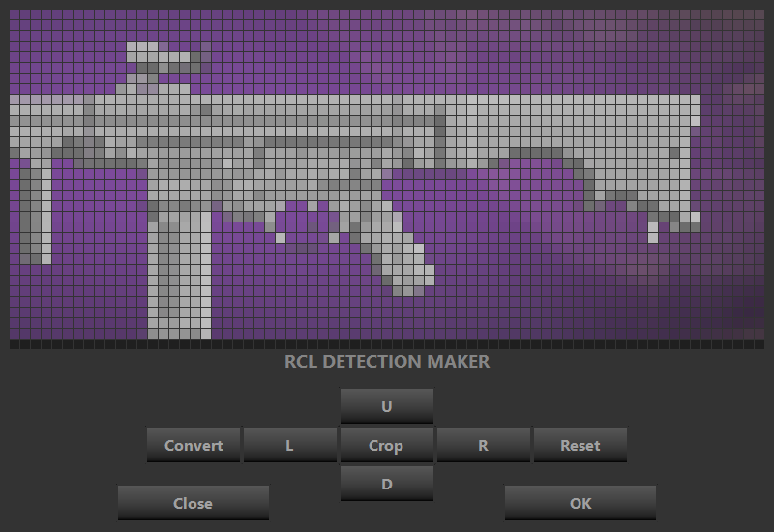This screenshot has width=774, height=532.
Task: Click a purple background cell above the gun
Action: pyautogui.click(x=387, y=48)
